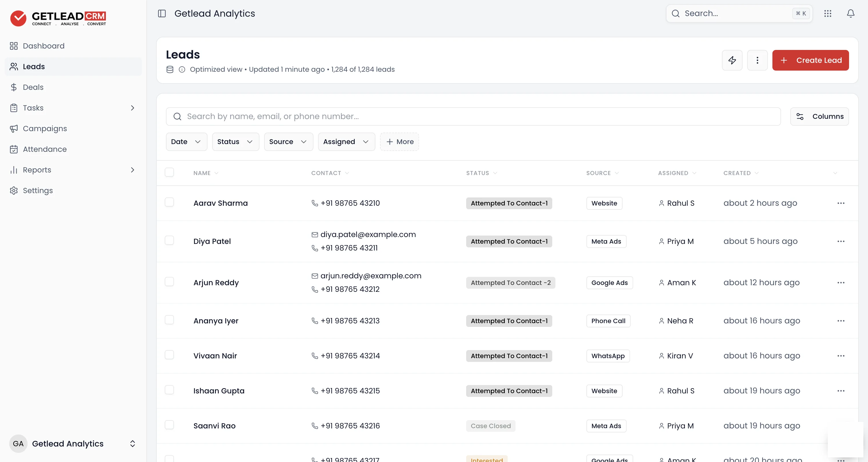Click the Website source tag for Aarav Sharma
Viewport: 868px width, 462px height.
tap(604, 203)
